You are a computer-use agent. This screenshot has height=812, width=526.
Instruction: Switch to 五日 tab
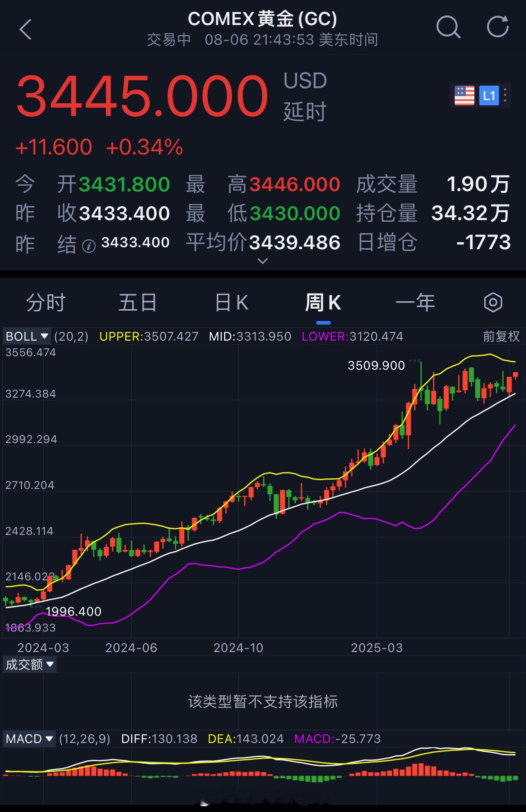[x=138, y=303]
